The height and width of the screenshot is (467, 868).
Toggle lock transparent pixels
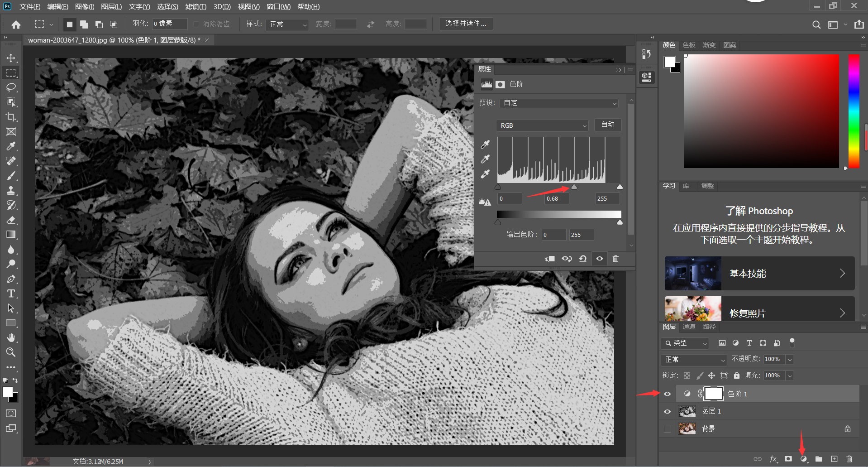point(687,376)
